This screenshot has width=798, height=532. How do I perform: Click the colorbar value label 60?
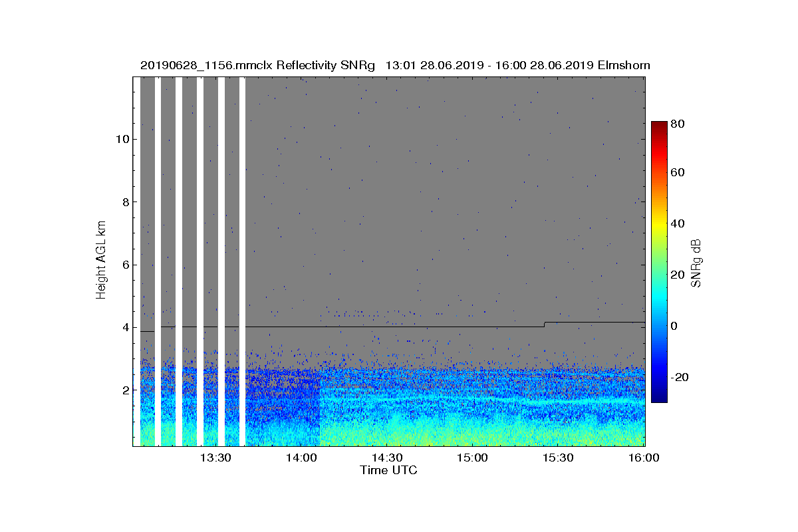pyautogui.click(x=678, y=173)
